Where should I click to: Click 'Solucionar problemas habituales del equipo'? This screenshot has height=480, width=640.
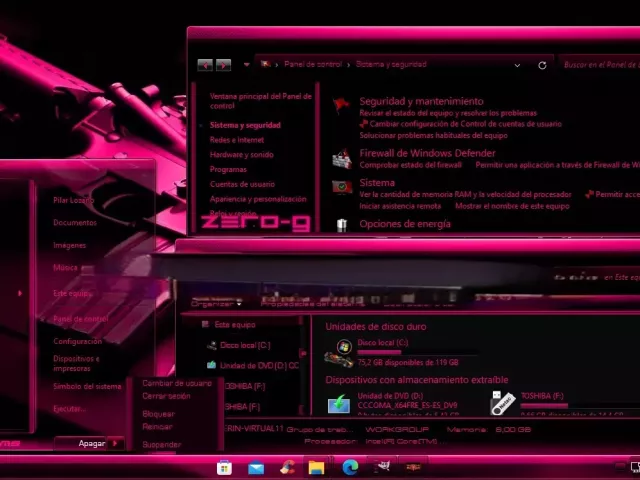[x=433, y=136]
